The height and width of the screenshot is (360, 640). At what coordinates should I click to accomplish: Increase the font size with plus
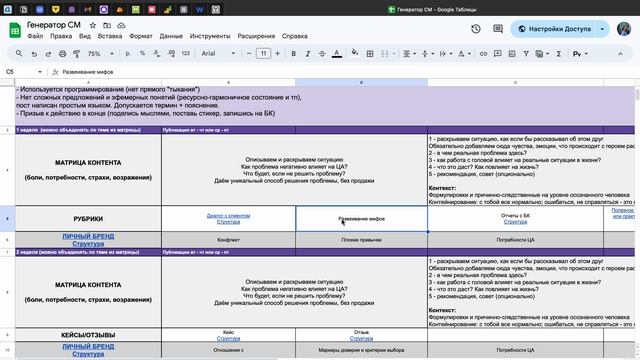click(278, 53)
